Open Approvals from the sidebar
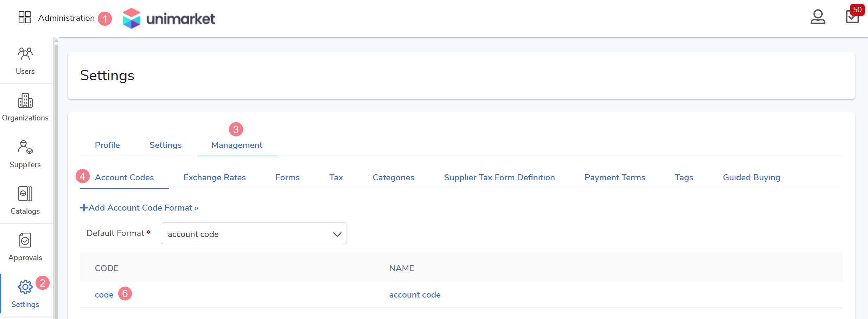868x319 pixels. tap(25, 247)
